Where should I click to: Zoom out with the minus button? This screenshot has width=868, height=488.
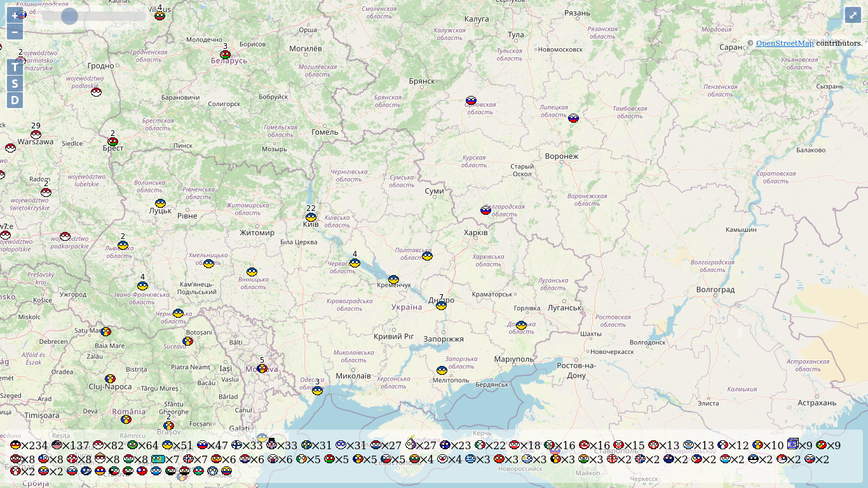point(15,32)
